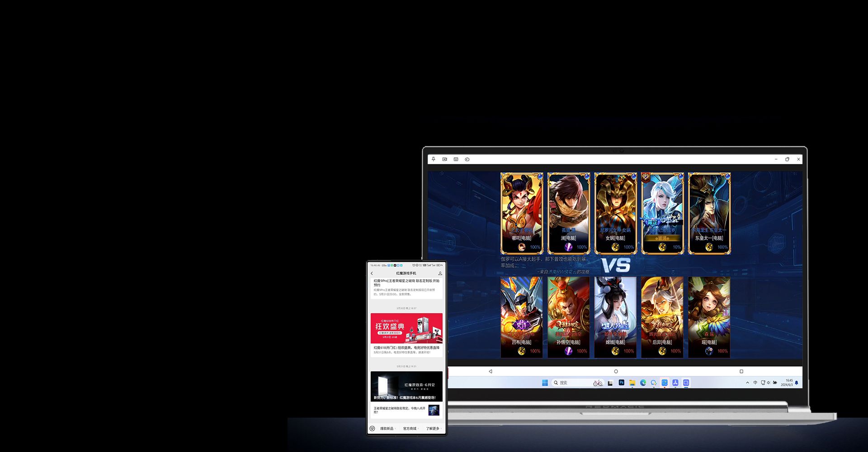Open the gamepad settings icon in window toolbar
Screen dimensions: 868x452
click(x=467, y=159)
